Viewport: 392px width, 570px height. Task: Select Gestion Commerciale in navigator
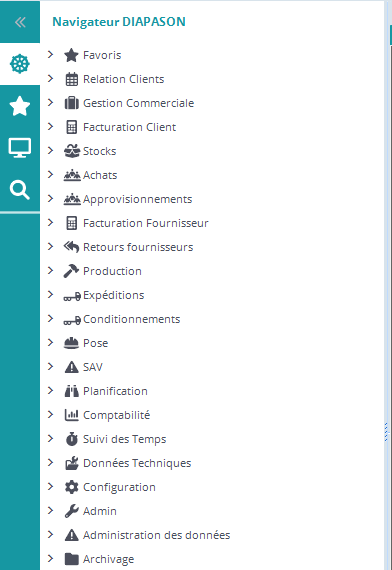139,103
